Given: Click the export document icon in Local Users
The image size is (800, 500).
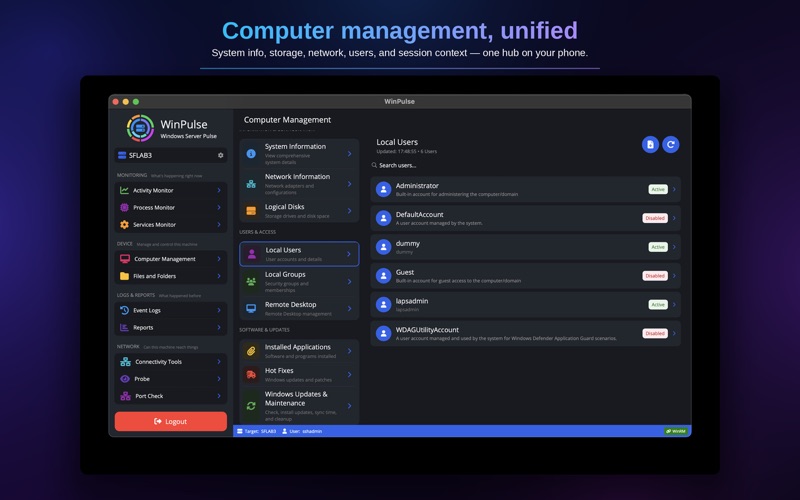Looking at the screenshot, I should 650,145.
